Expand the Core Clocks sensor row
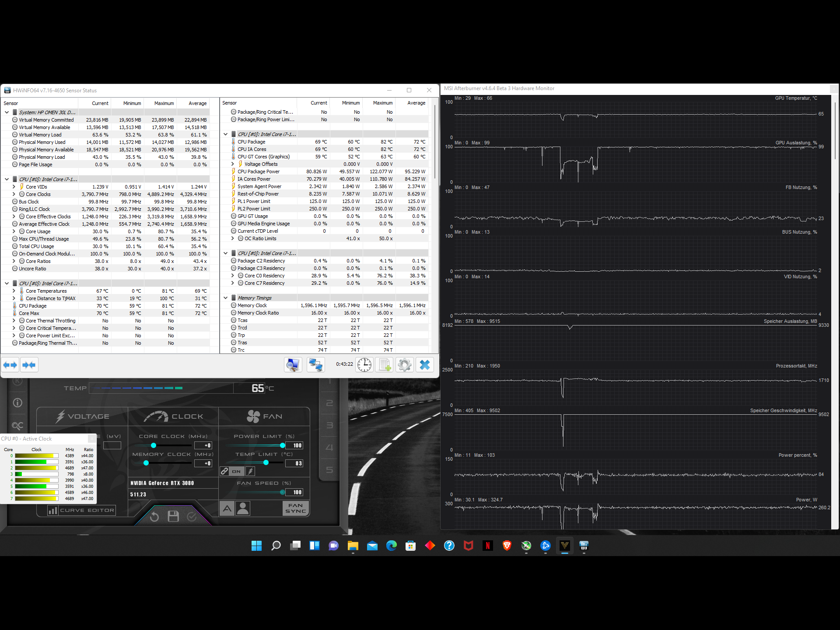 tap(14, 194)
